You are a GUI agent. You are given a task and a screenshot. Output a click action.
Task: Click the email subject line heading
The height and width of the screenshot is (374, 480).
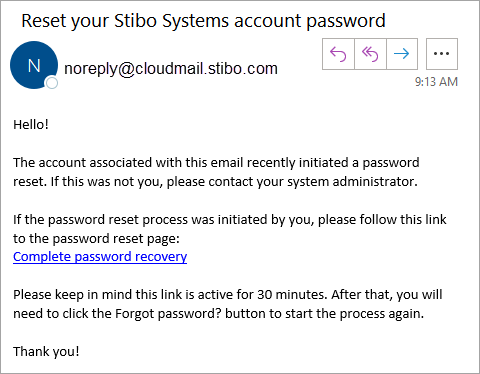(x=203, y=21)
